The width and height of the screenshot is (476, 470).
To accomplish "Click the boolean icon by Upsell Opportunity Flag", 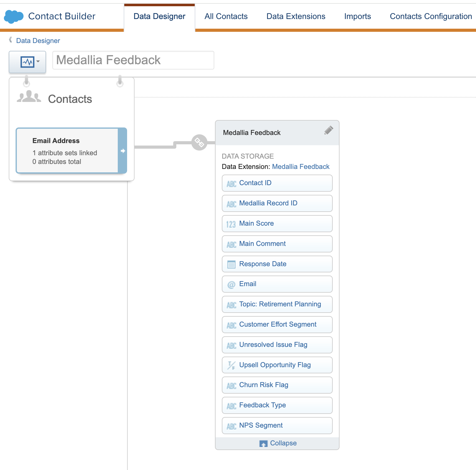I will coord(231,365).
